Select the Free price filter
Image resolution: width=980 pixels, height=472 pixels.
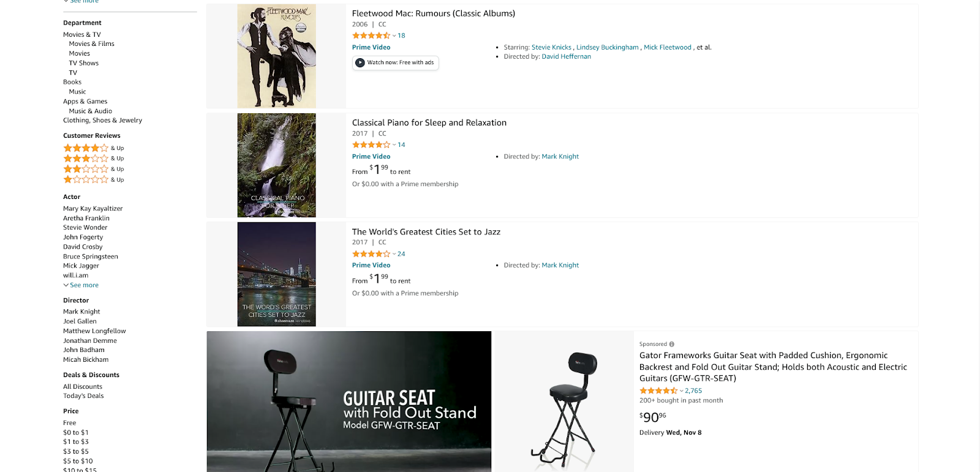70,423
